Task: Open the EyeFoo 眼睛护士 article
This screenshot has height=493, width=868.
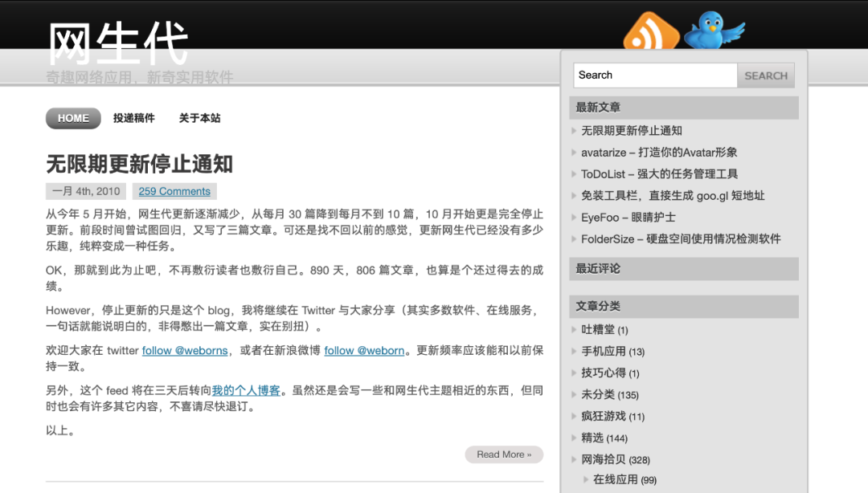Action: click(628, 218)
